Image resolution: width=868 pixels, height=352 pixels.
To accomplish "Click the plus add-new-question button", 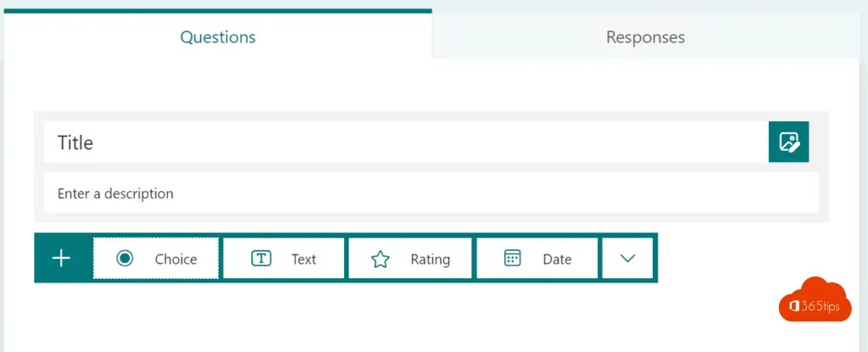I will coord(61,259).
